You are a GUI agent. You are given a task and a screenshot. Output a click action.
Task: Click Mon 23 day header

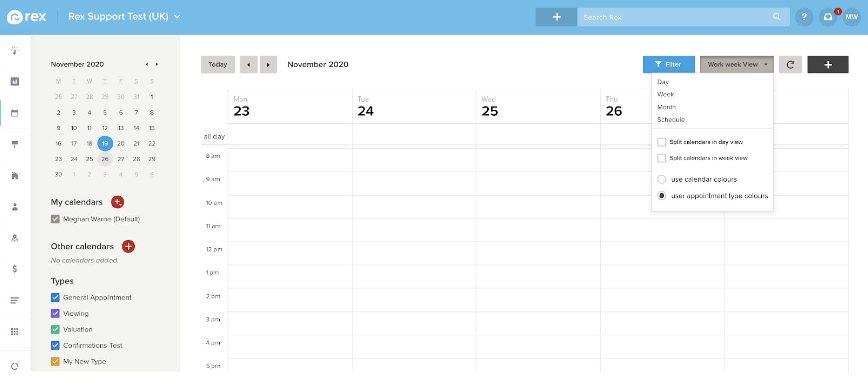(290, 107)
